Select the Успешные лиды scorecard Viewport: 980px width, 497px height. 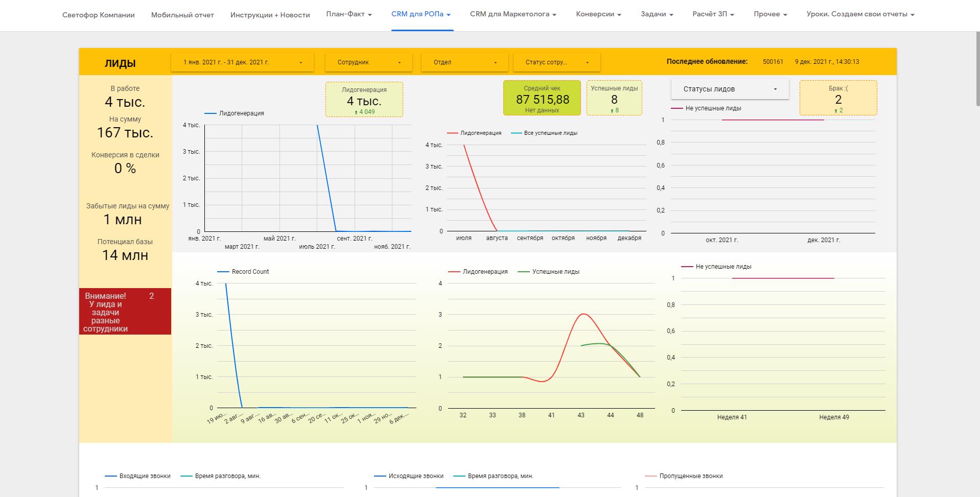(x=614, y=98)
